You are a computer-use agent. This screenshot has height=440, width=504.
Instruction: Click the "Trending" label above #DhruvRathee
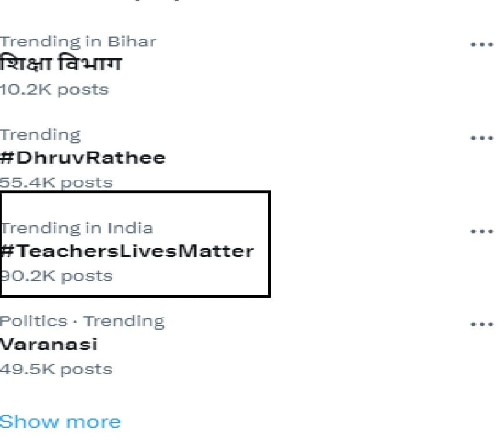(x=40, y=135)
